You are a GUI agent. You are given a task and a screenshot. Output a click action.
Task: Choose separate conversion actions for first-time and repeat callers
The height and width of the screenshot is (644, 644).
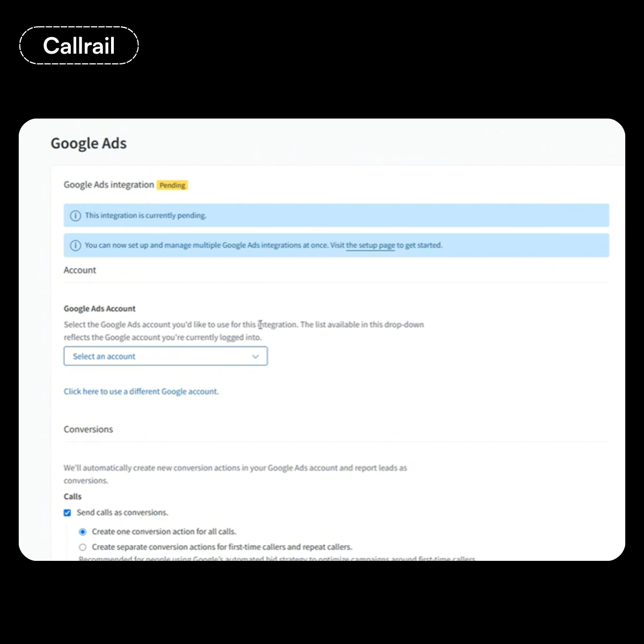[x=83, y=547]
